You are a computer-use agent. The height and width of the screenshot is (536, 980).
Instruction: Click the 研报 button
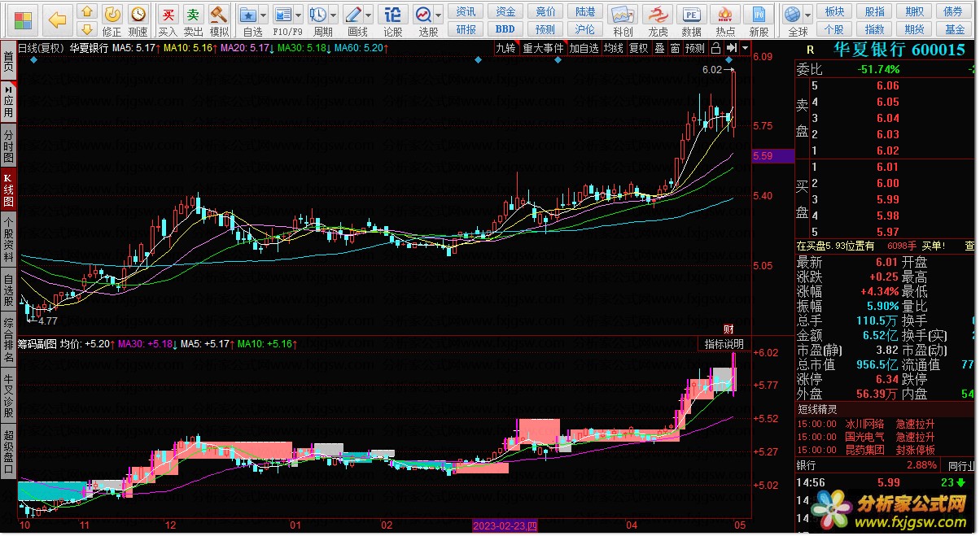(466, 29)
